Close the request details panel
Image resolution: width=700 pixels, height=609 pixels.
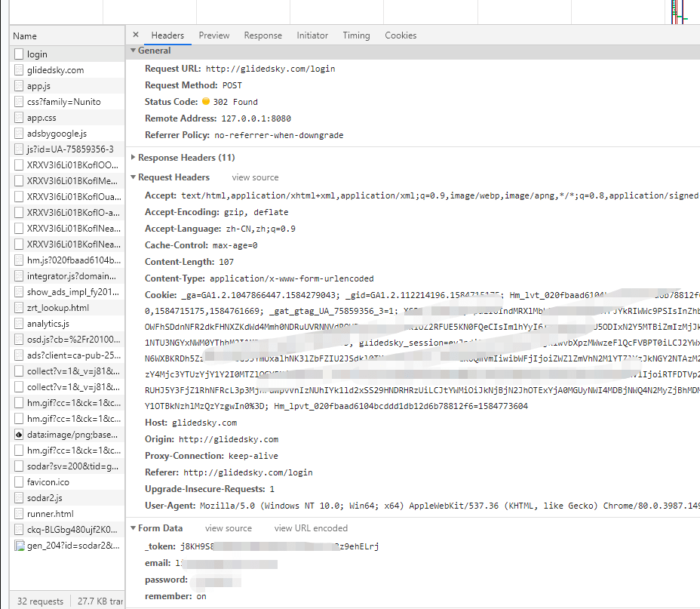[x=136, y=35]
